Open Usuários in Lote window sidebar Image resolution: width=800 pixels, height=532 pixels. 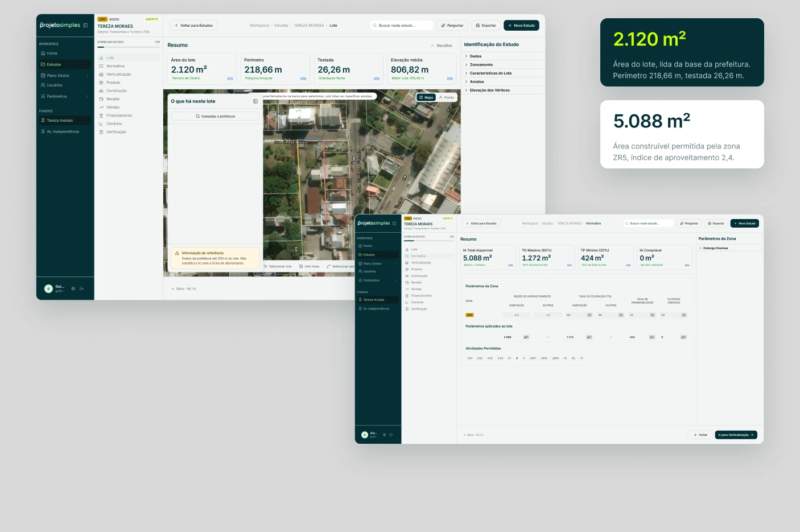coord(64,85)
